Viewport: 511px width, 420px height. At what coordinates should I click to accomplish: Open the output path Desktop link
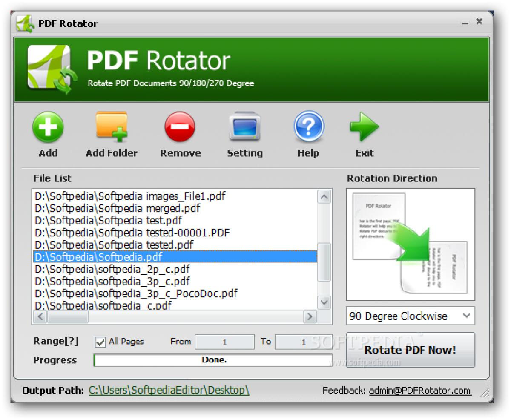click(169, 390)
